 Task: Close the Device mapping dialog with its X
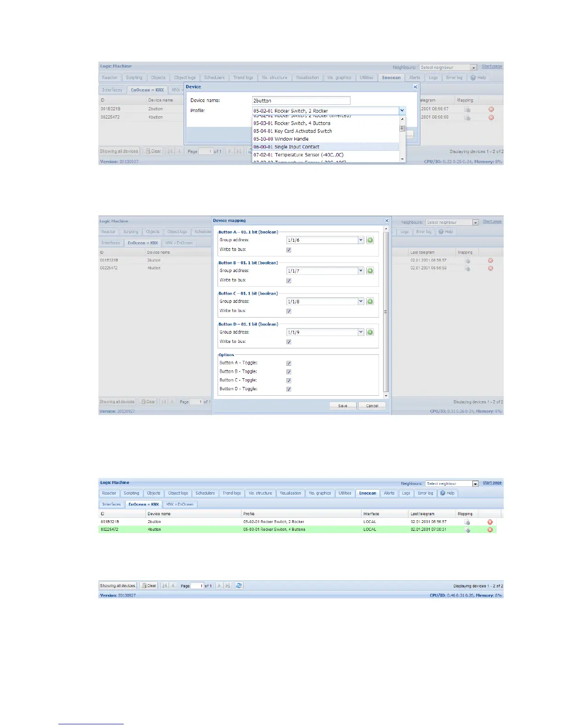[387, 221]
